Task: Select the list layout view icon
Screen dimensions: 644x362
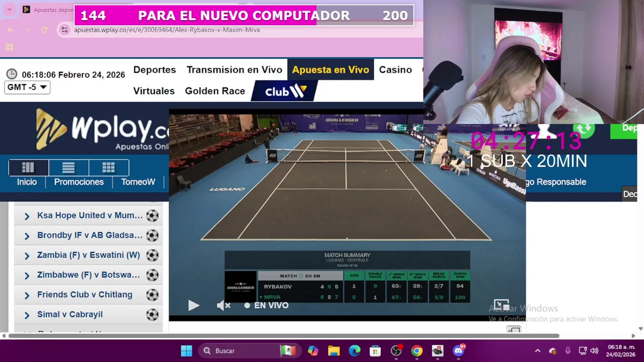Action: 68,167
